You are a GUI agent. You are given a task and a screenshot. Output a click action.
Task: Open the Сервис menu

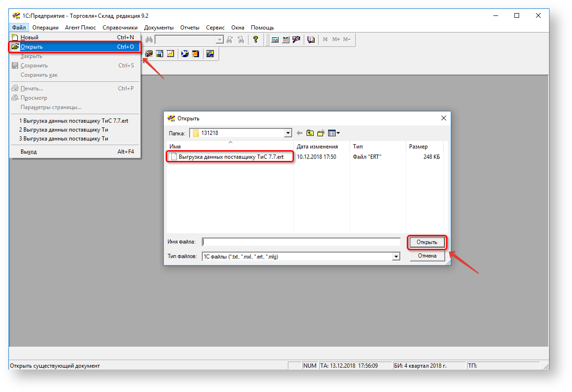[x=215, y=28]
